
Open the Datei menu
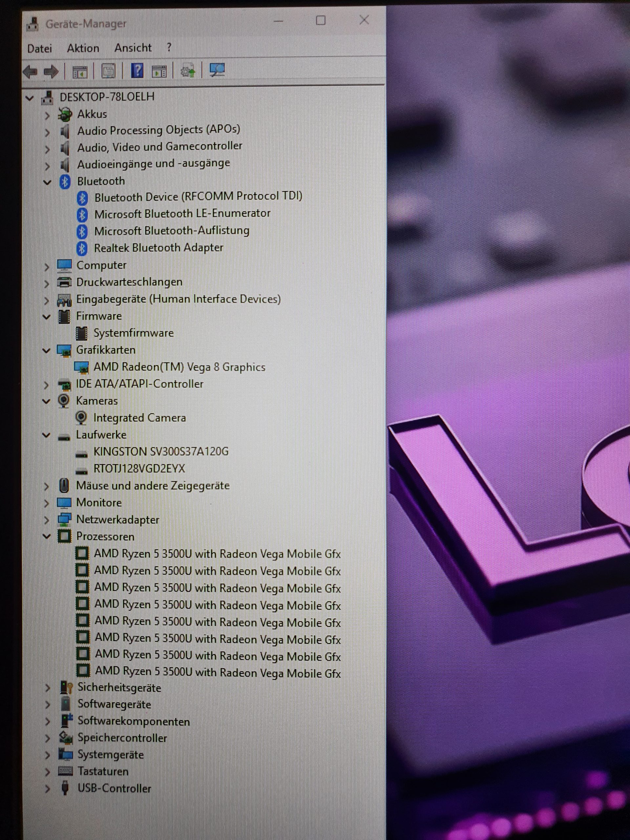pyautogui.click(x=39, y=49)
